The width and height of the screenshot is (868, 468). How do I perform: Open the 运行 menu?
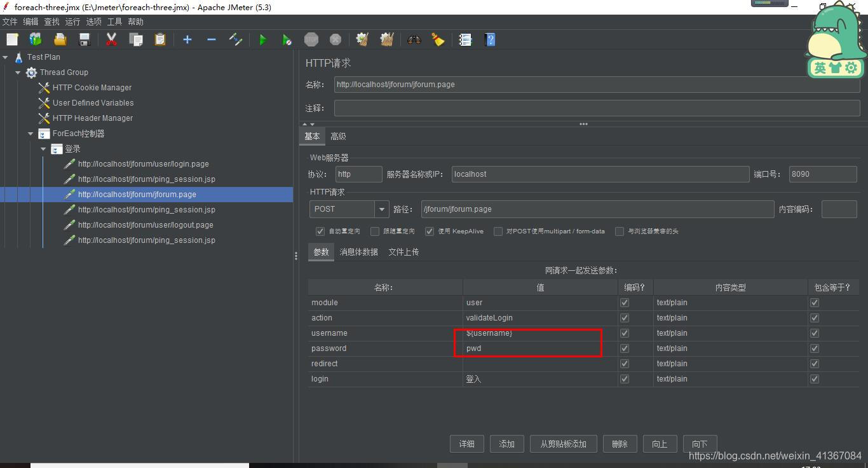[x=72, y=22]
